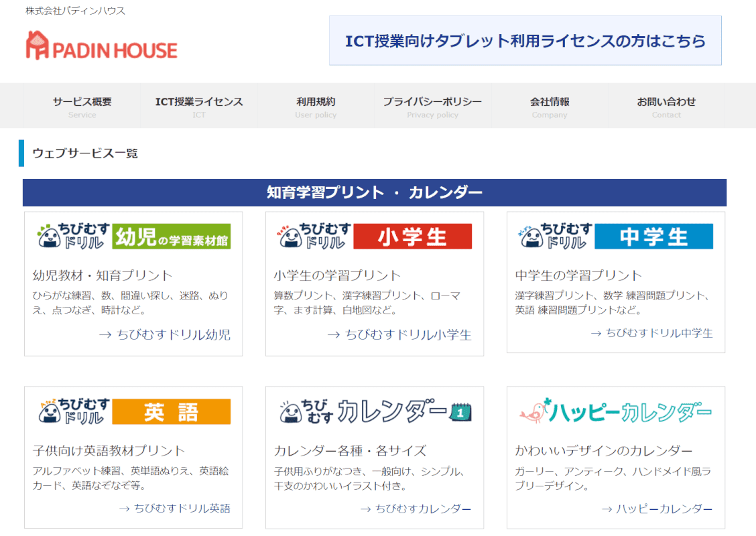Screen dimensions: 756x536
Task: Click the ちびむすドリル 英語 banner image
Action: (x=133, y=411)
